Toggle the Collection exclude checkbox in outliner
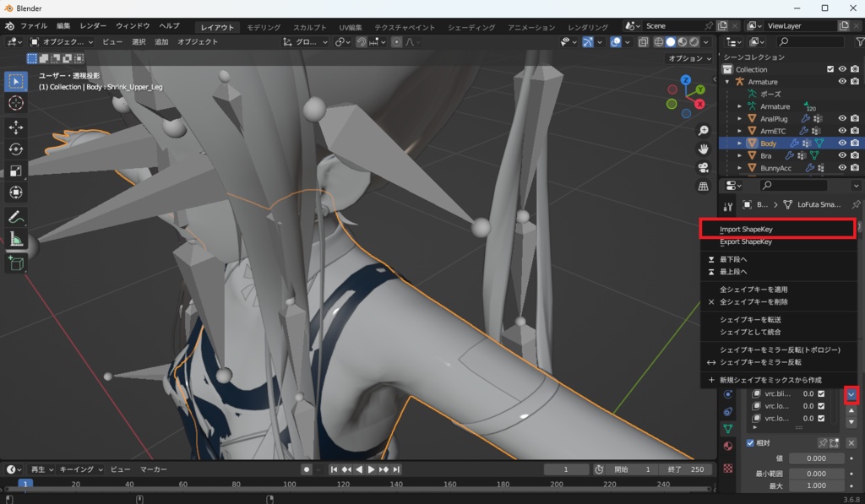 [x=830, y=69]
